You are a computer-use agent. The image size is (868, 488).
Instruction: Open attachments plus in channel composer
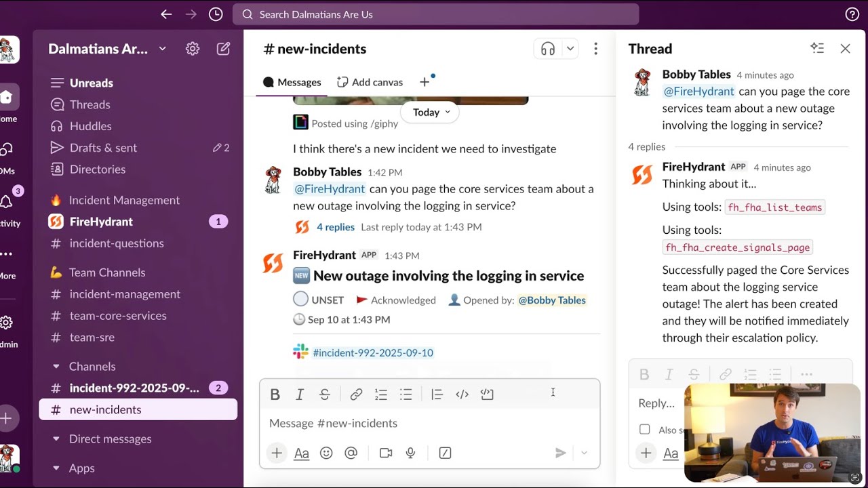[277, 453]
